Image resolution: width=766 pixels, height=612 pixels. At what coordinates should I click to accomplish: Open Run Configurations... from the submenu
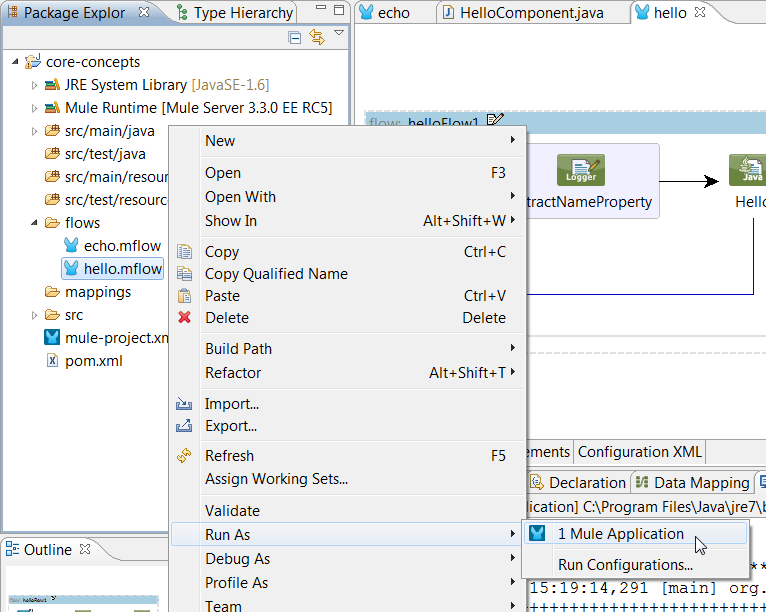[x=625, y=565]
